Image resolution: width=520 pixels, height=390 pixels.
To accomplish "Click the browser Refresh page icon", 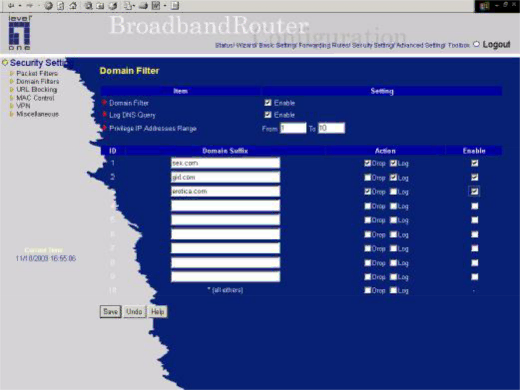I will point(60,5).
